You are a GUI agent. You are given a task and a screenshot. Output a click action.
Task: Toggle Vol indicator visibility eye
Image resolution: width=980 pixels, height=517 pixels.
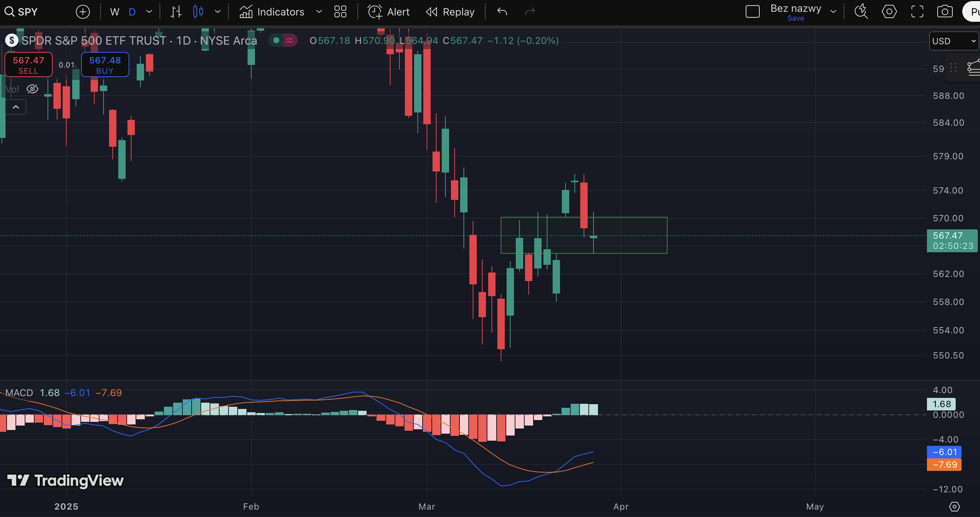32,89
